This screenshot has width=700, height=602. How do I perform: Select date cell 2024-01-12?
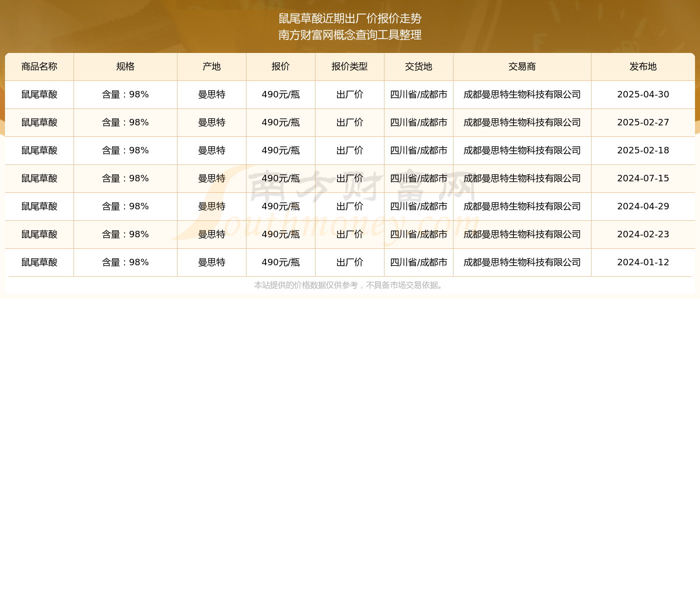[643, 262]
